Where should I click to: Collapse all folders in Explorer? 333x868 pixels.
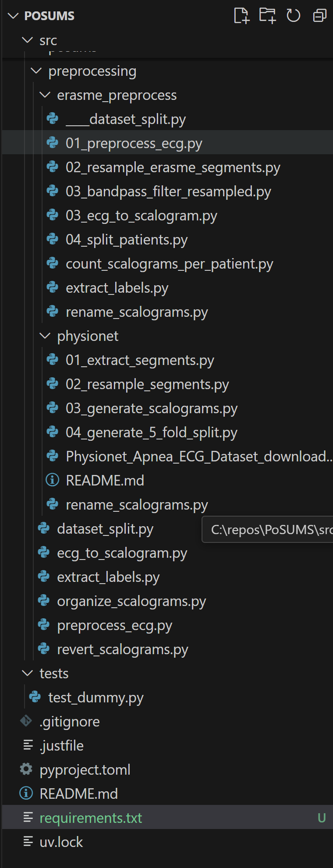320,16
